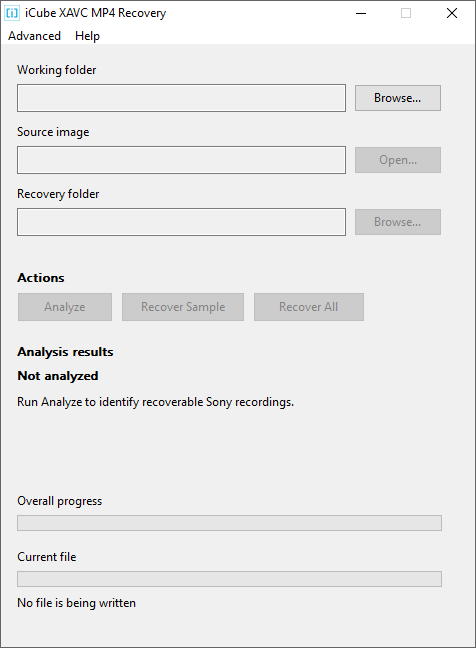
Task: Focus the Source image path field
Action: [181, 160]
